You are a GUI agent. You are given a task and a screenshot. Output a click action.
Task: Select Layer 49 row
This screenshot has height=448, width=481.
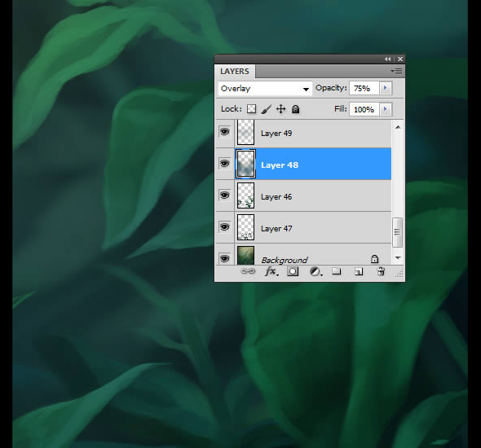(304, 134)
